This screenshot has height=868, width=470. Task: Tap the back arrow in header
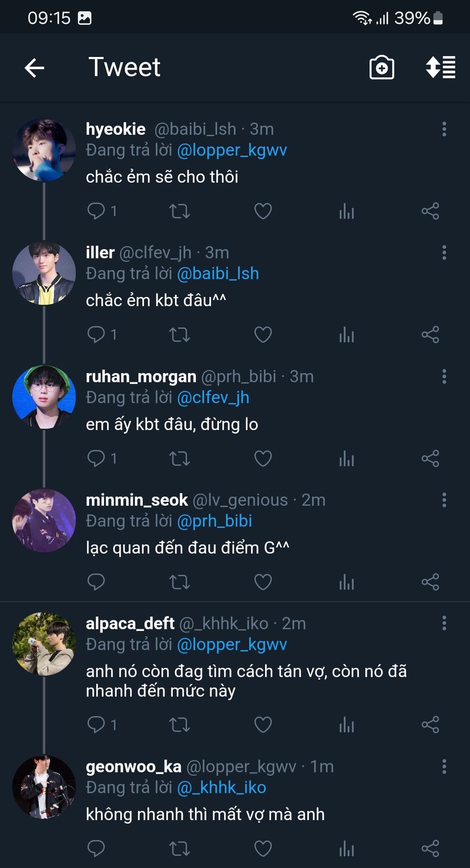pyautogui.click(x=34, y=68)
